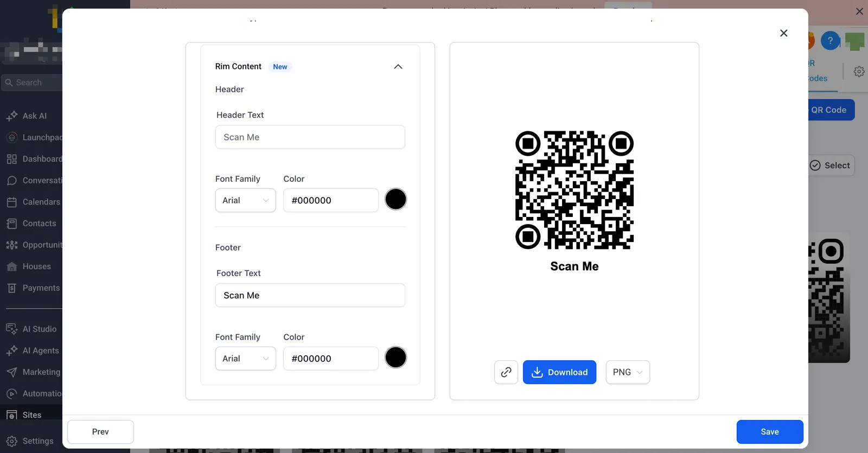Close the top notification banner

(859, 11)
